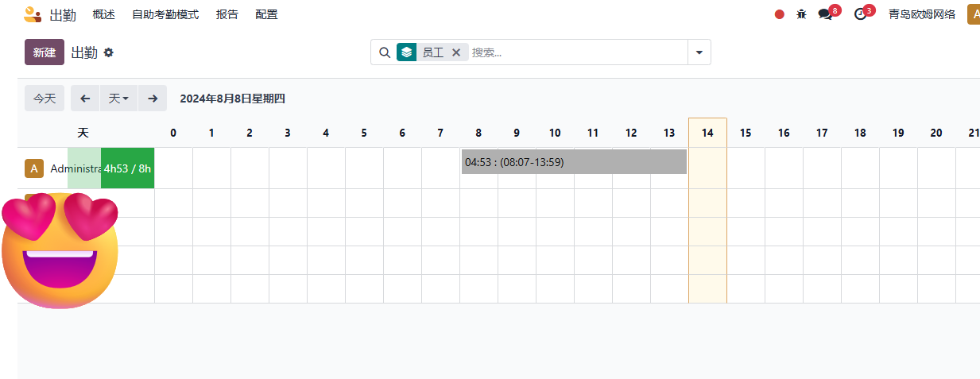Screen dimensions: 980x379
Task: Open the 青岛欧姆网络 company switcher
Action: tap(922, 14)
